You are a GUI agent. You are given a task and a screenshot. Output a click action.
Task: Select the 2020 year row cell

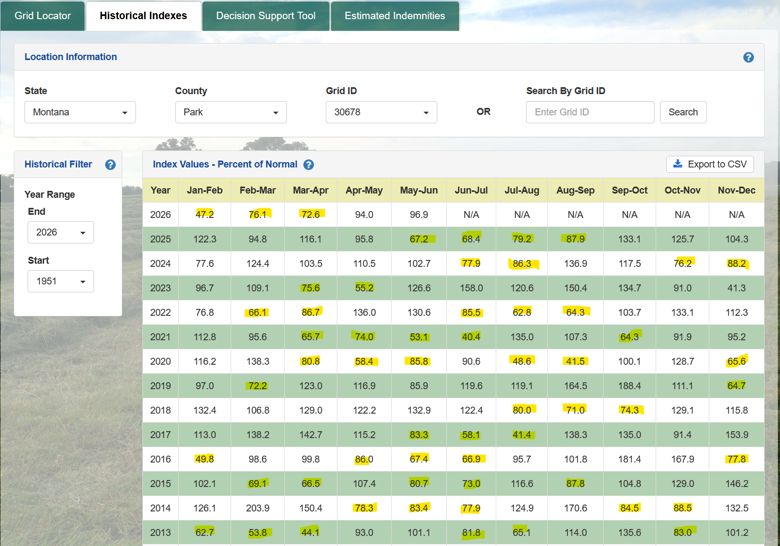(161, 362)
